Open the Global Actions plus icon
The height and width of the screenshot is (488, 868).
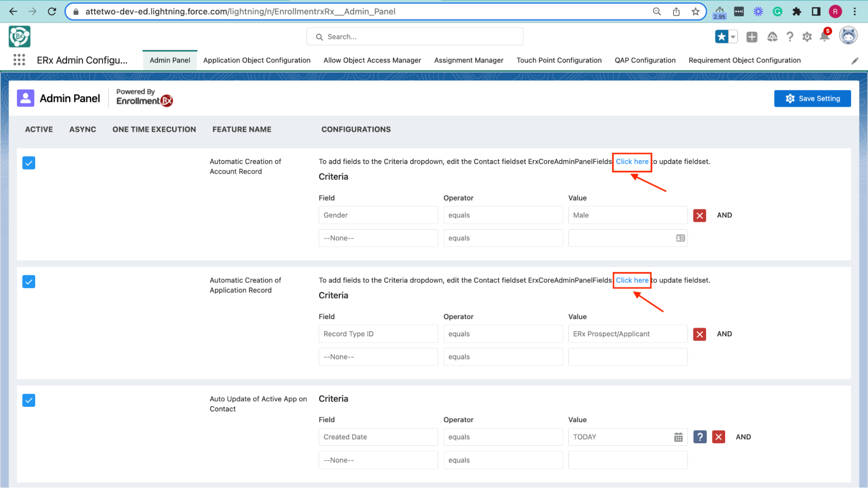[752, 37]
